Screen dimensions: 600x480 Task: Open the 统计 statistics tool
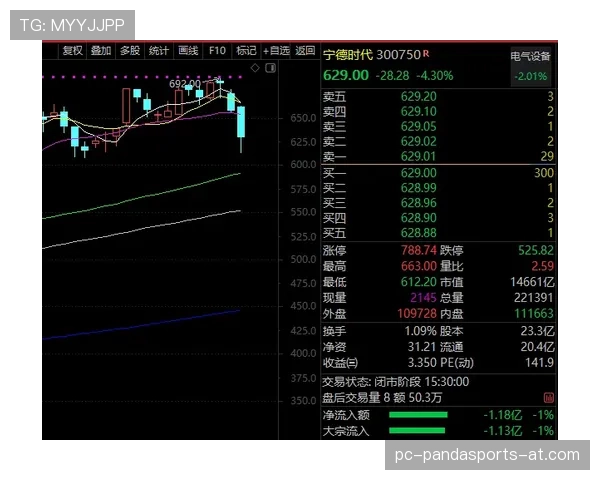(x=158, y=51)
